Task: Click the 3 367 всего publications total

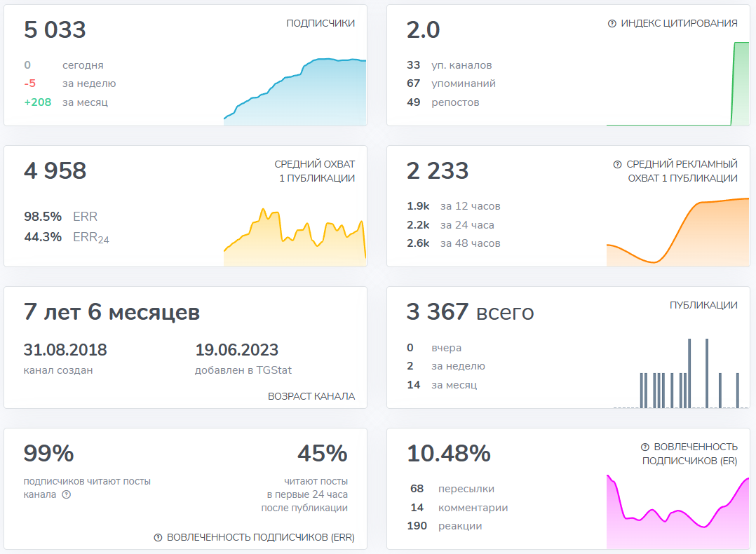Action: 470,312
